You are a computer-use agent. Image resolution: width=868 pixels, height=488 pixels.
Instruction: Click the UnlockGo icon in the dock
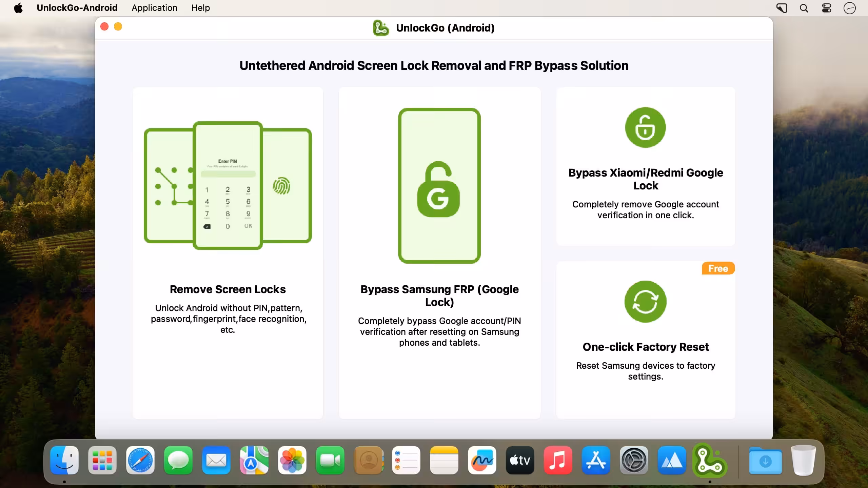pos(710,460)
